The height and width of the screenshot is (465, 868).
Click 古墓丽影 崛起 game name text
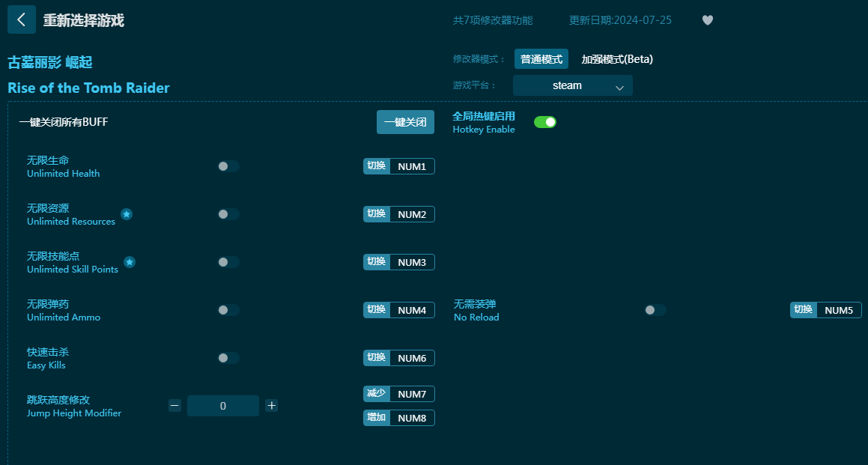click(x=50, y=63)
